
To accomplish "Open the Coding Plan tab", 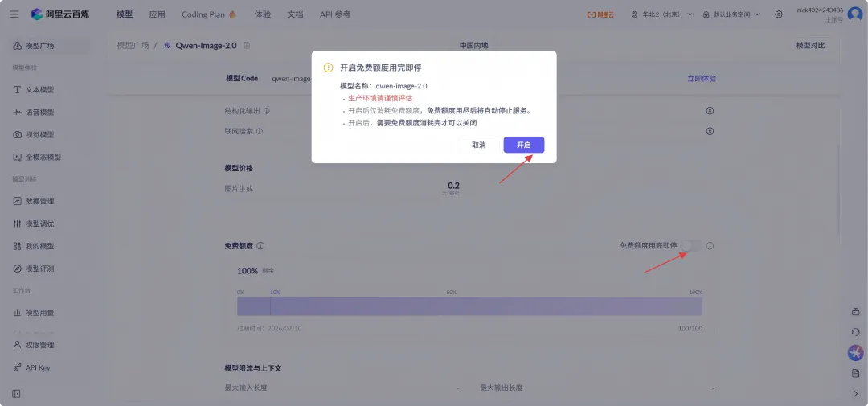I will (209, 14).
